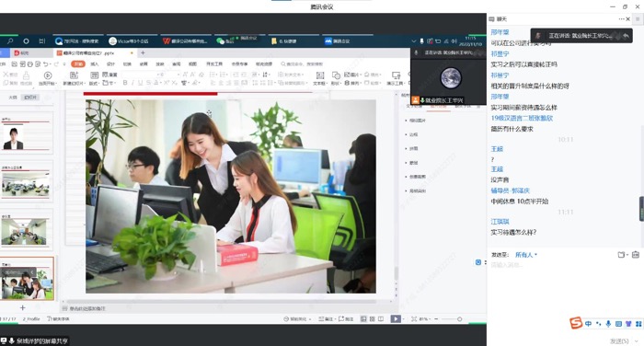This screenshot has height=346, width=644.
Task: Open the 所有人 recipient dropdown in chat
Action: click(526, 255)
